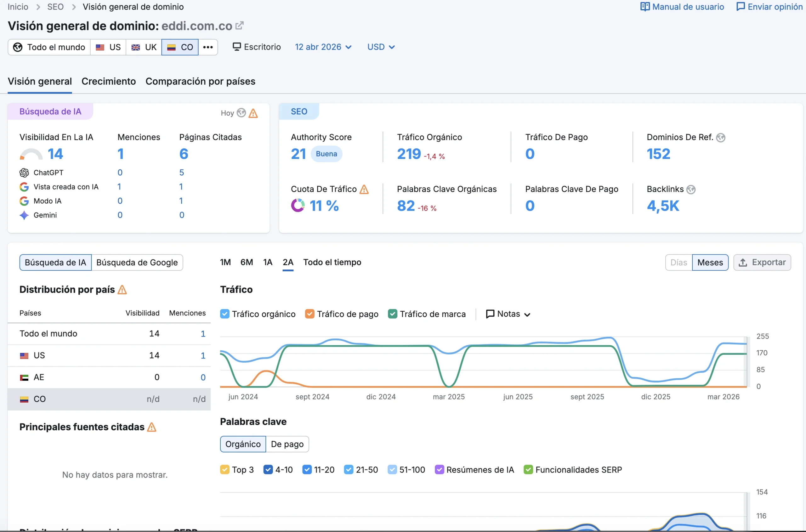Screen dimensions: 806x532
Task: Toggle Top 3 keywords checkbox
Action: click(224, 470)
